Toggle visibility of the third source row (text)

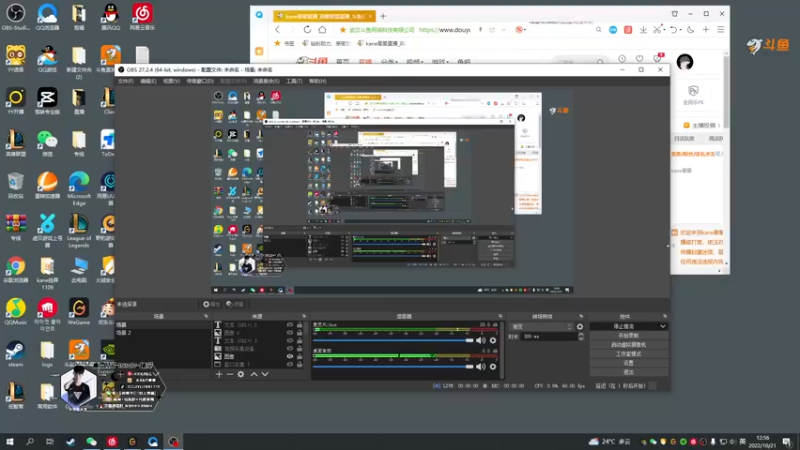(x=290, y=340)
